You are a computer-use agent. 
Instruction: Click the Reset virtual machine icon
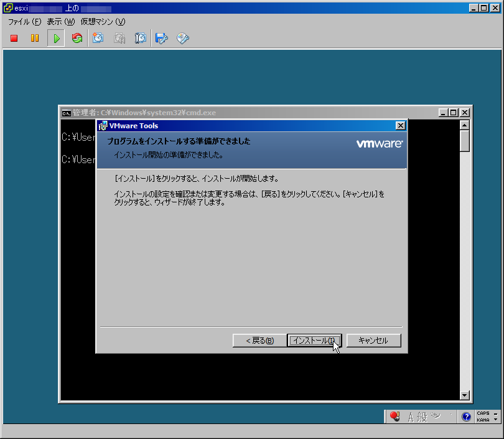coord(77,38)
